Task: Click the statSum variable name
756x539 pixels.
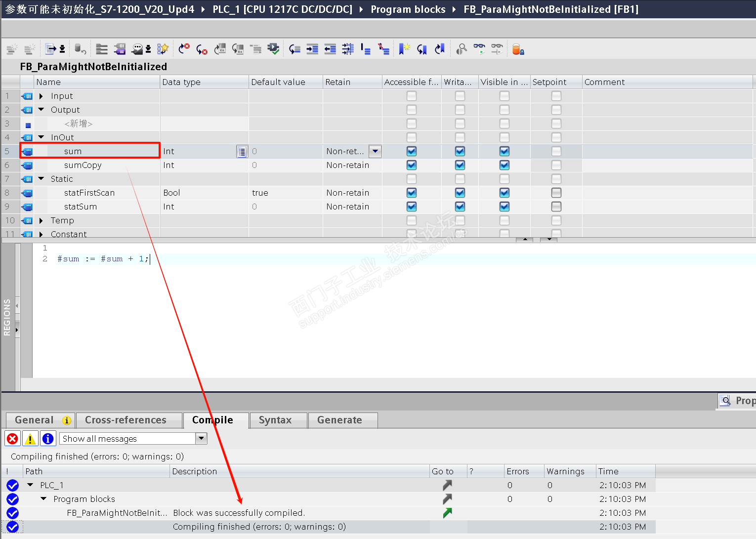Action: tap(81, 207)
